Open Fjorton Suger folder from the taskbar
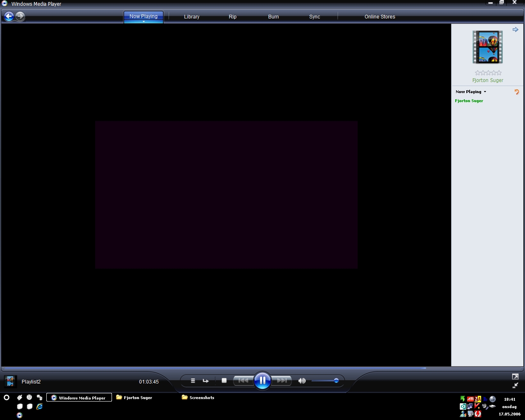The image size is (525, 420). coord(135,397)
